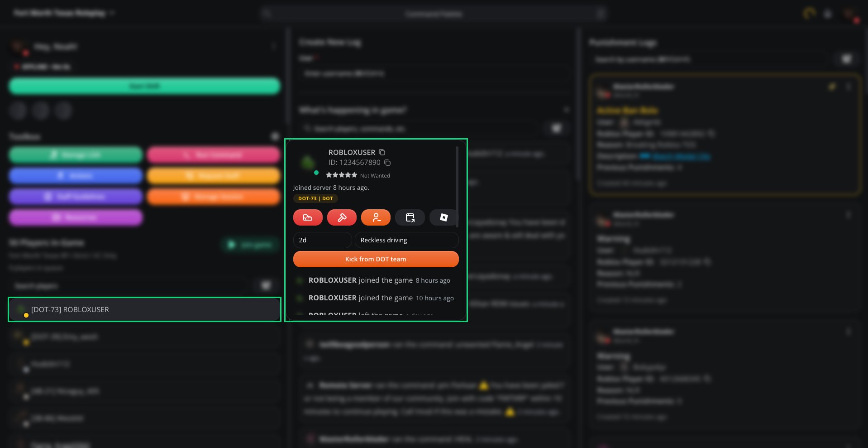This screenshot has height=448, width=868.
Task: Click the red boot kick icon
Action: 308,217
